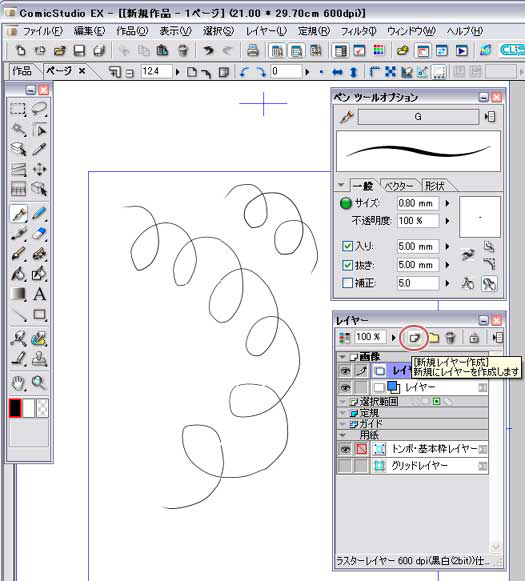Select the zoom magnifier tool
The image size is (525, 581).
pos(39,382)
